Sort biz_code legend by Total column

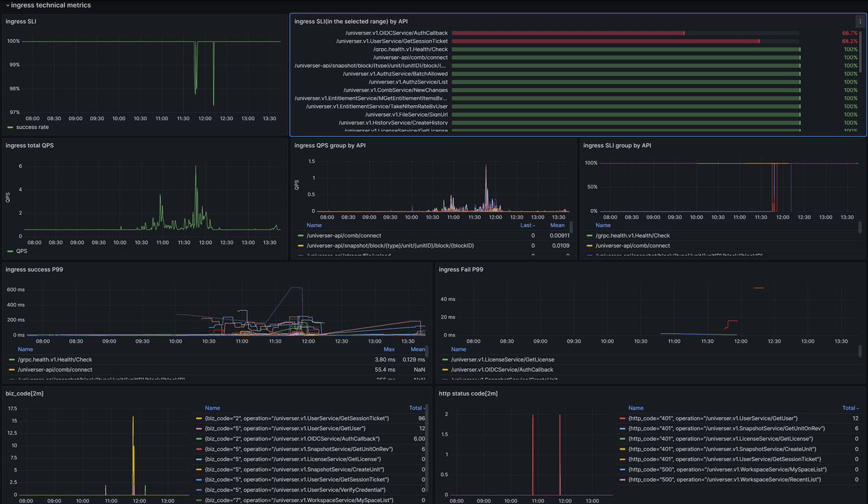pyautogui.click(x=416, y=408)
